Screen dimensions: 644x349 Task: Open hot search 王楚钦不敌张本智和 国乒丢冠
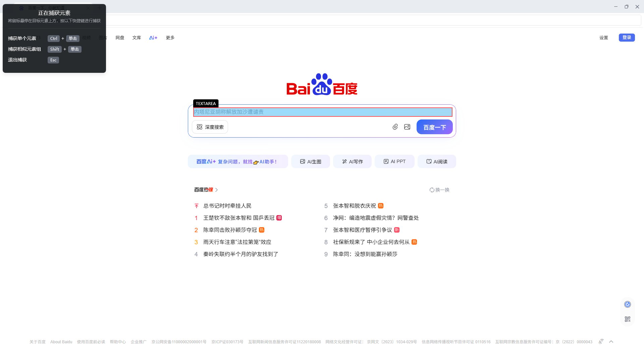pos(239,218)
